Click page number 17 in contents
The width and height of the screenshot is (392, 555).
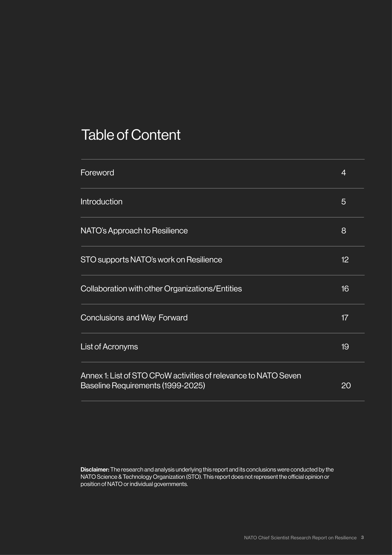click(x=345, y=318)
